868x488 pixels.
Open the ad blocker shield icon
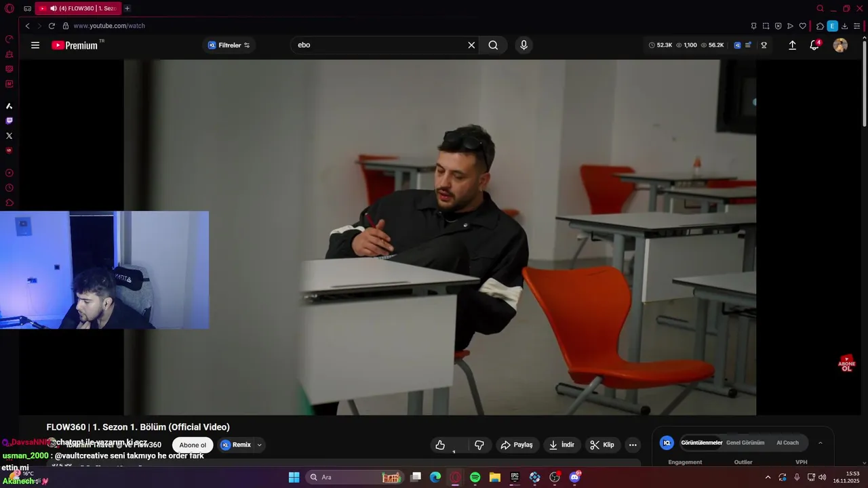click(x=778, y=26)
